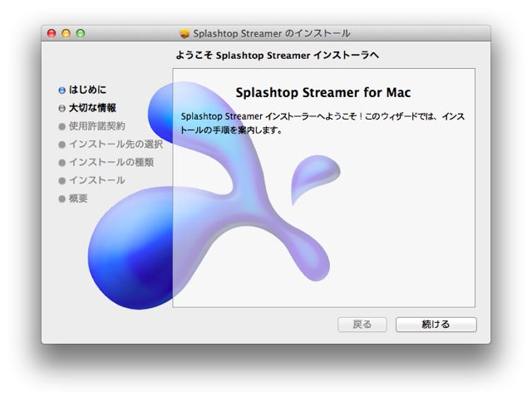The height and width of the screenshot is (401, 532).
Task: Click the インストール先の選択 step label
Action: coord(116,144)
